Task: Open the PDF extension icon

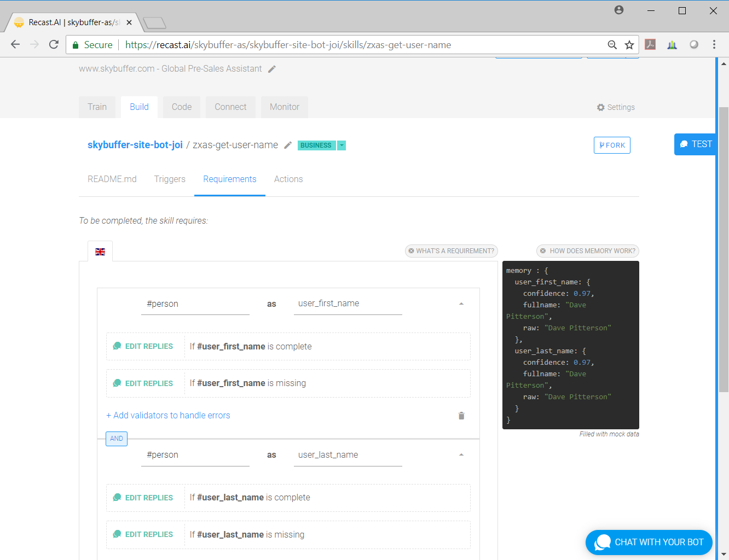Action: pyautogui.click(x=650, y=45)
